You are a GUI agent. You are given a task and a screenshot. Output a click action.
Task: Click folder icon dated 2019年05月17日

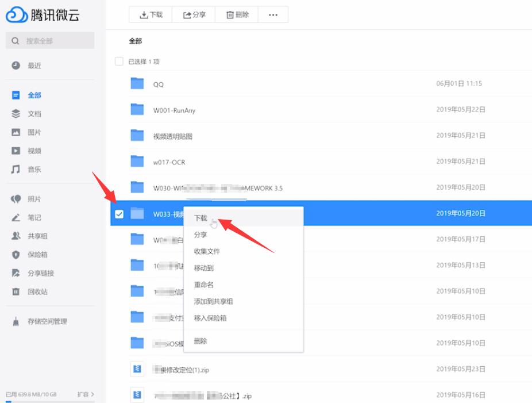click(137, 239)
